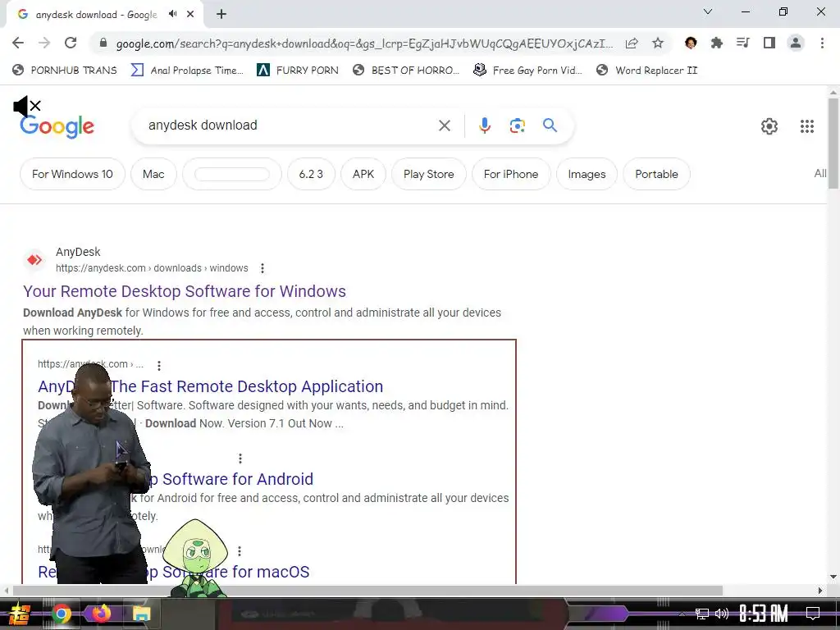Image resolution: width=840 pixels, height=630 pixels.
Task: Open site lock info in address bar
Action: pos(103,43)
